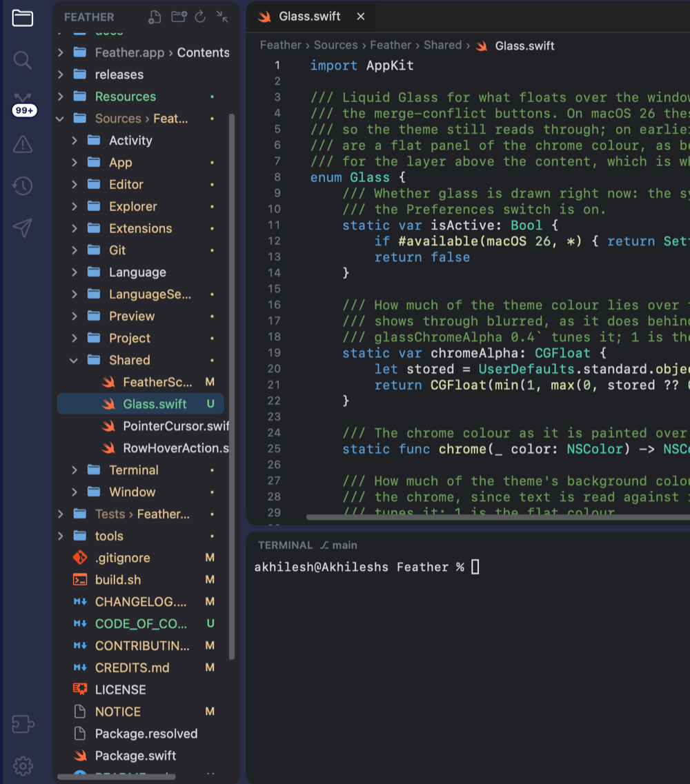Create a new folder in FEATHER explorer
690x784 pixels.
[x=179, y=17]
